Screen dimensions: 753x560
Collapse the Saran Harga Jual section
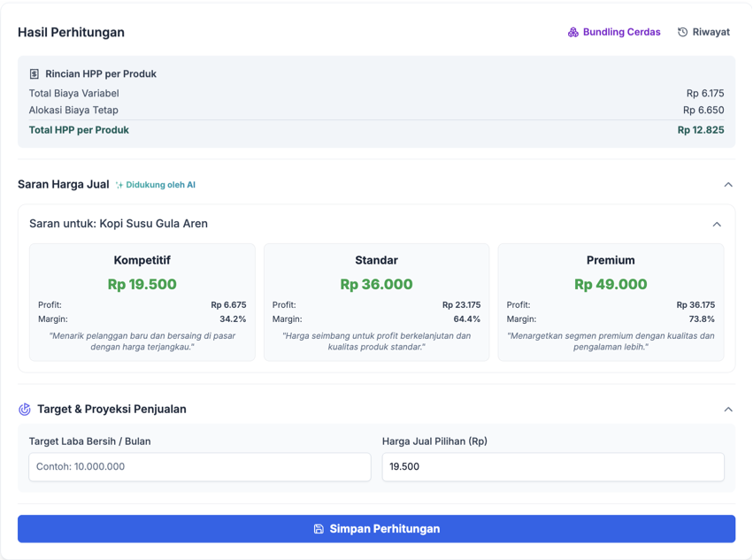(x=727, y=184)
